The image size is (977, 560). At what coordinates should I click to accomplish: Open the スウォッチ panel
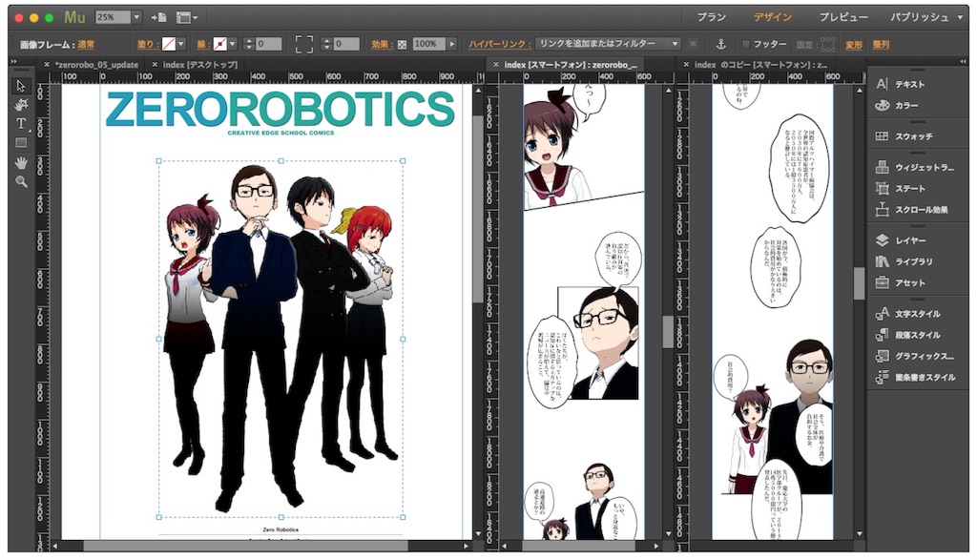904,135
